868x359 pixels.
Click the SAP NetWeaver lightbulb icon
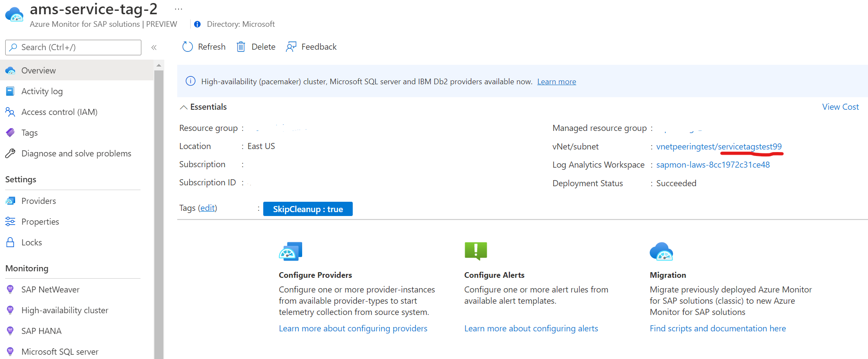pyautogui.click(x=10, y=289)
